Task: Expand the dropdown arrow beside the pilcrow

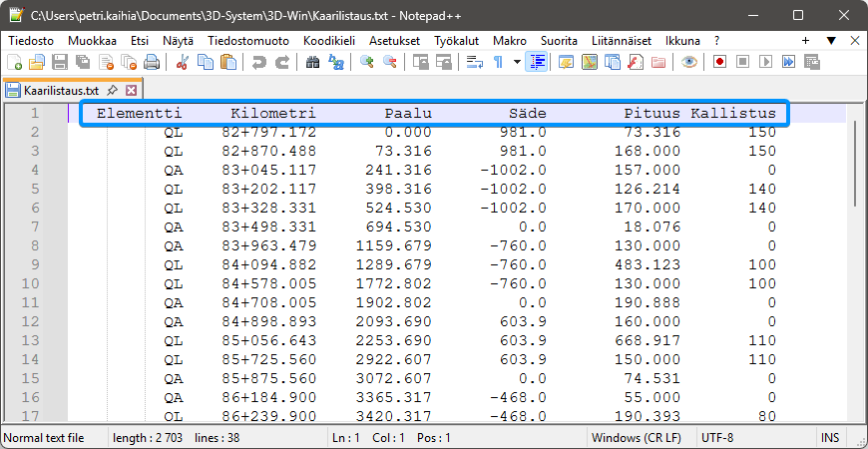Action: 516,62
